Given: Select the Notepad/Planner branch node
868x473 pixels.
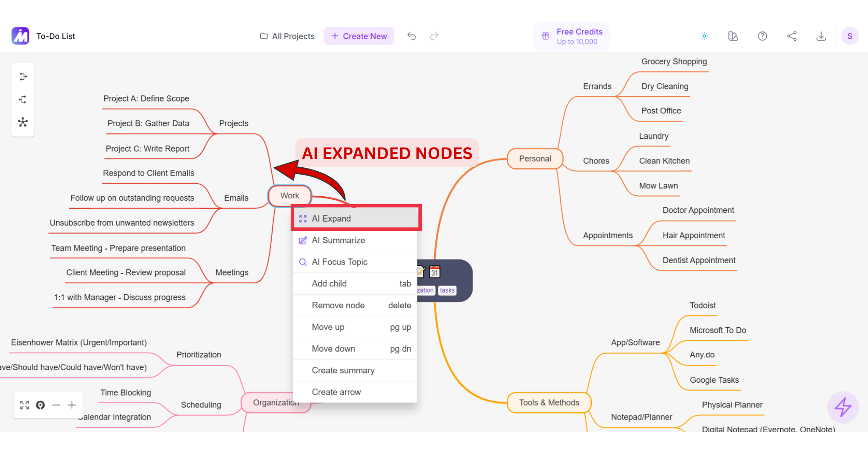Looking at the screenshot, I should coord(641,417).
